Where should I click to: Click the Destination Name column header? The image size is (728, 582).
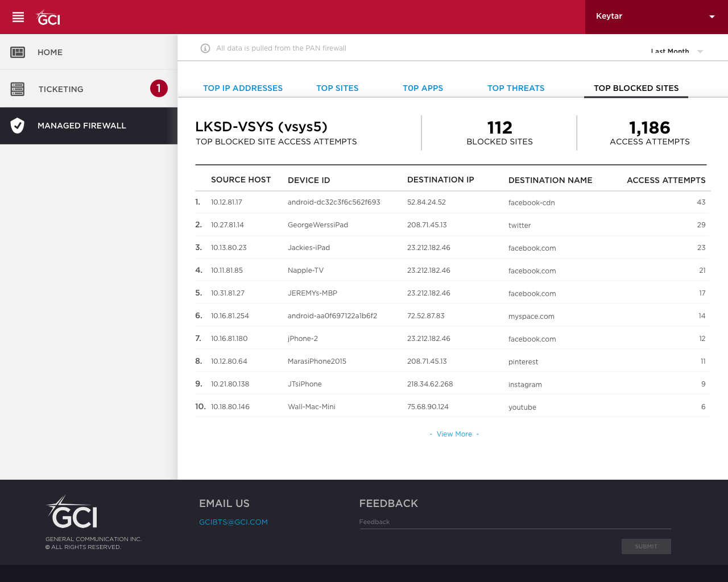pos(550,180)
